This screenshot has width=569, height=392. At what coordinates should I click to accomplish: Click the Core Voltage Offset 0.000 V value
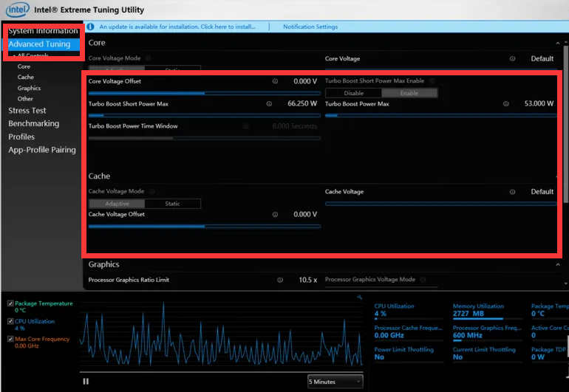pyautogui.click(x=305, y=82)
